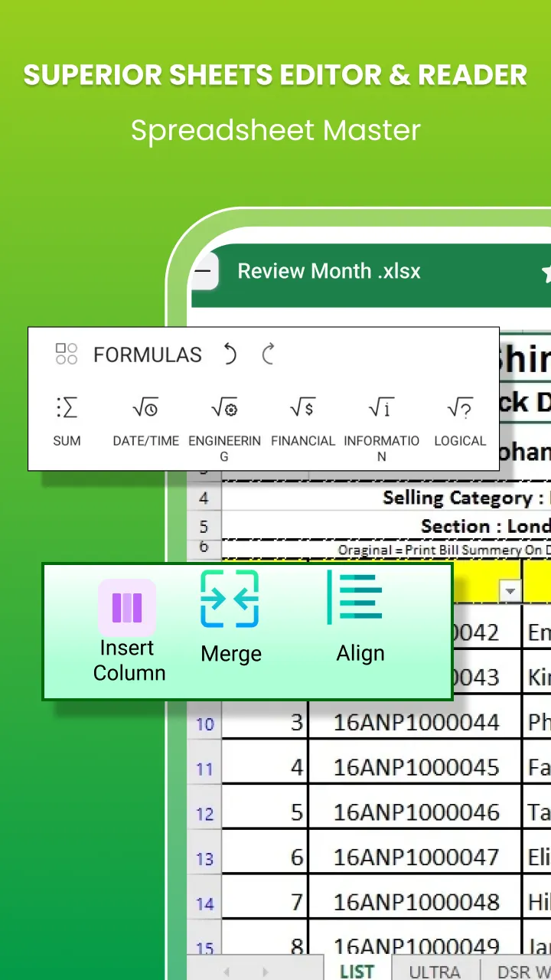Switch to the ULTRA sheet tab

435,971
